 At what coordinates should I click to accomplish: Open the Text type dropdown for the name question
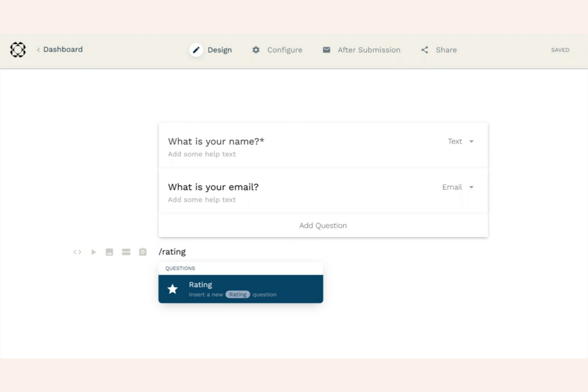click(x=461, y=141)
